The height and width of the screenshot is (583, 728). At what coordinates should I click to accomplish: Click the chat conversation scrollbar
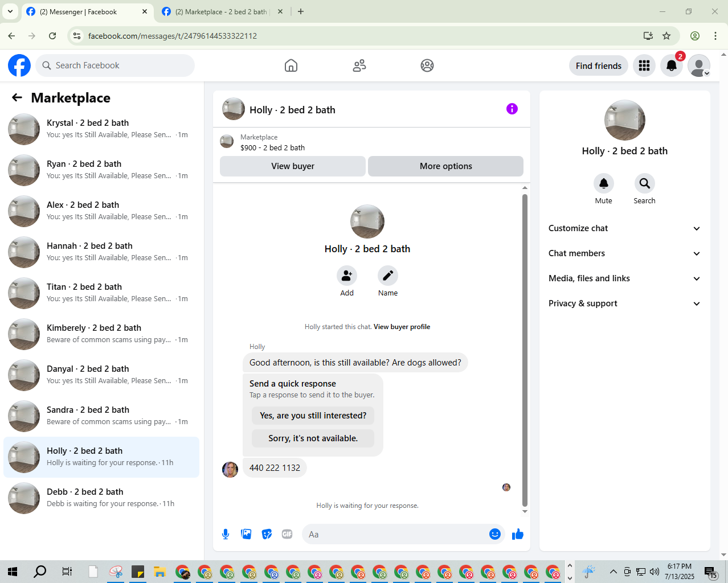[525, 350]
